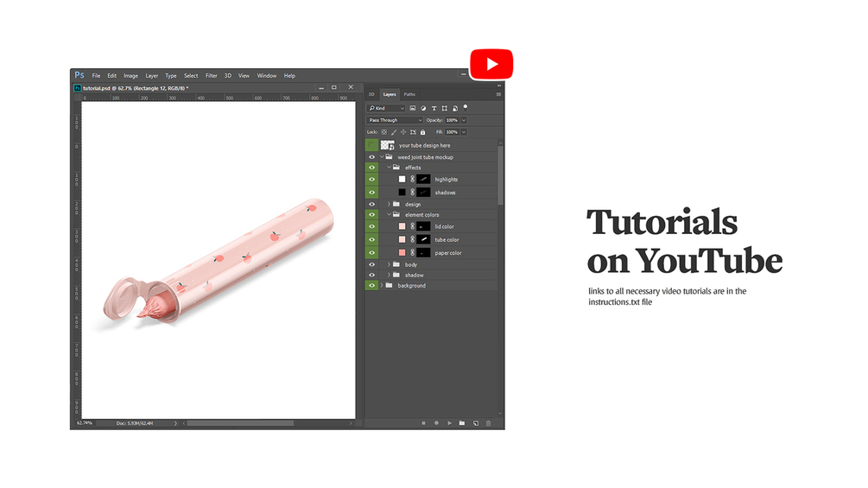The width and height of the screenshot is (868, 488).
Task: Collapse the effects group
Action: click(x=389, y=168)
